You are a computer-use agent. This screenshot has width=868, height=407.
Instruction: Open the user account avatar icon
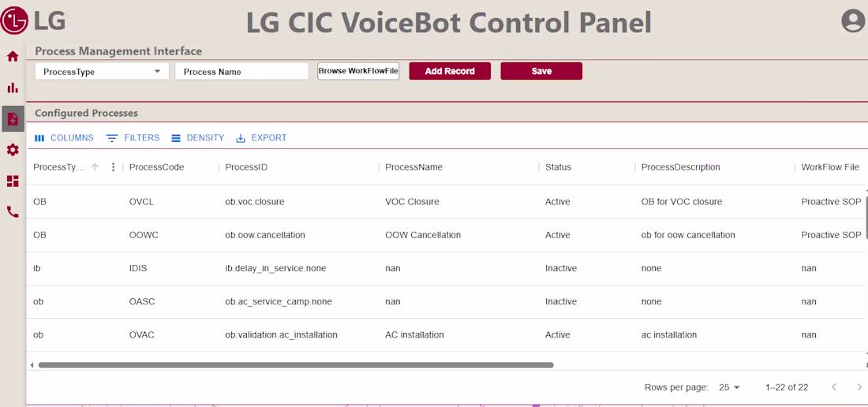tap(853, 21)
